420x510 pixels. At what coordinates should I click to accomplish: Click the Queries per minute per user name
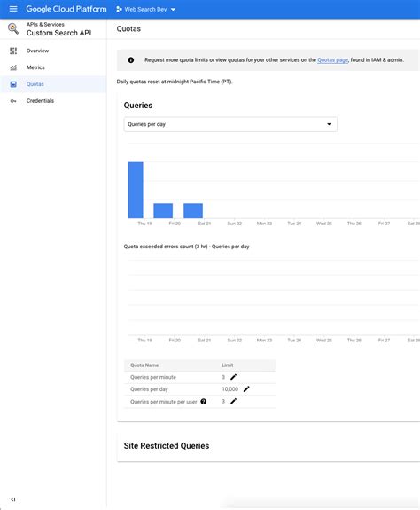pos(163,402)
